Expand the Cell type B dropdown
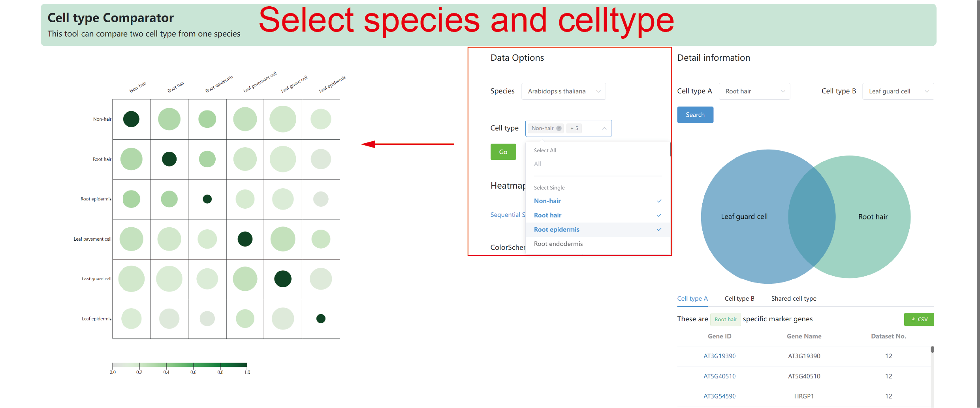This screenshot has width=980, height=408. click(898, 91)
